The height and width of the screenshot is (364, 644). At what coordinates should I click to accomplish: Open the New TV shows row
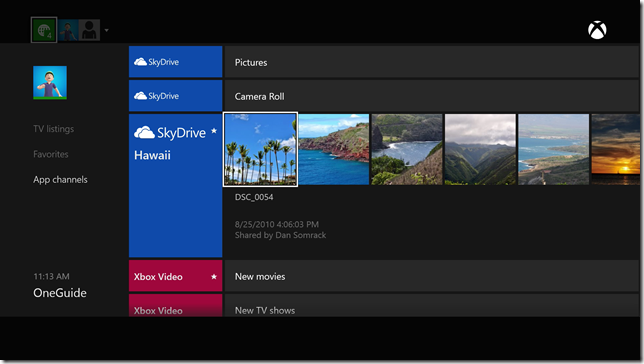pos(432,305)
